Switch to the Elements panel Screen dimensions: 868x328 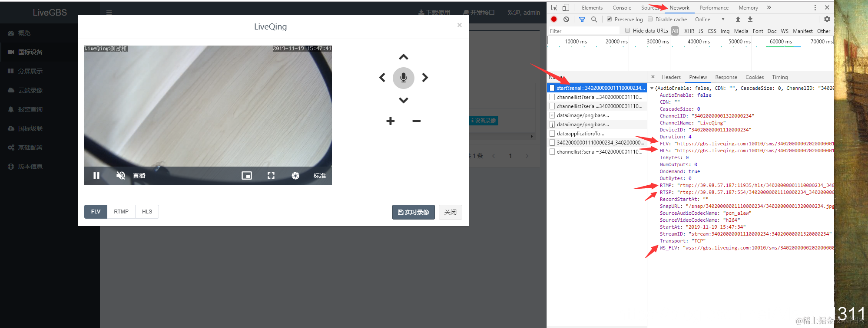tap(592, 8)
